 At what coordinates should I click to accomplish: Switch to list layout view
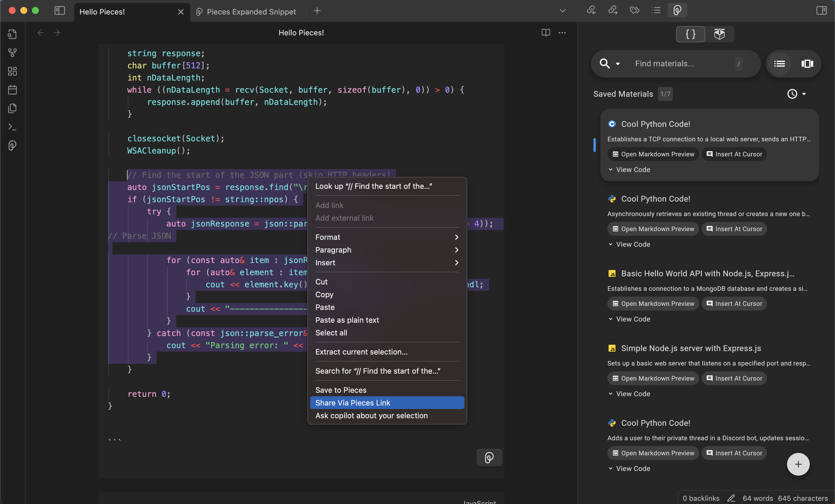779,64
